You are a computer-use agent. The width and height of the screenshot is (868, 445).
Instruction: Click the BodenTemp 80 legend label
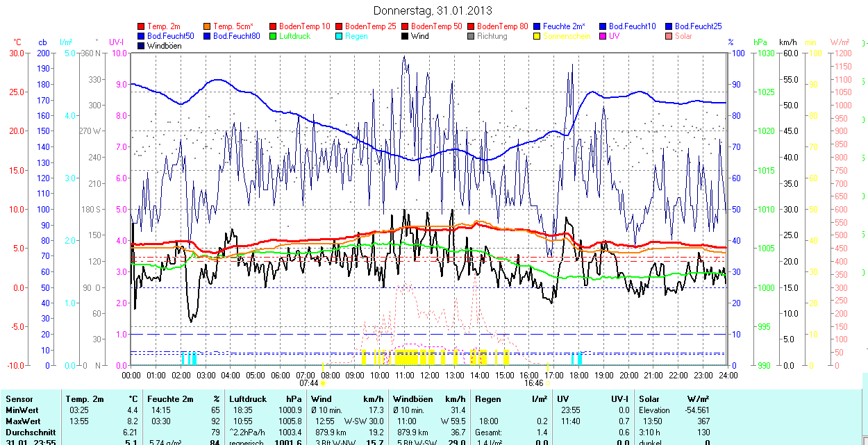tap(502, 26)
